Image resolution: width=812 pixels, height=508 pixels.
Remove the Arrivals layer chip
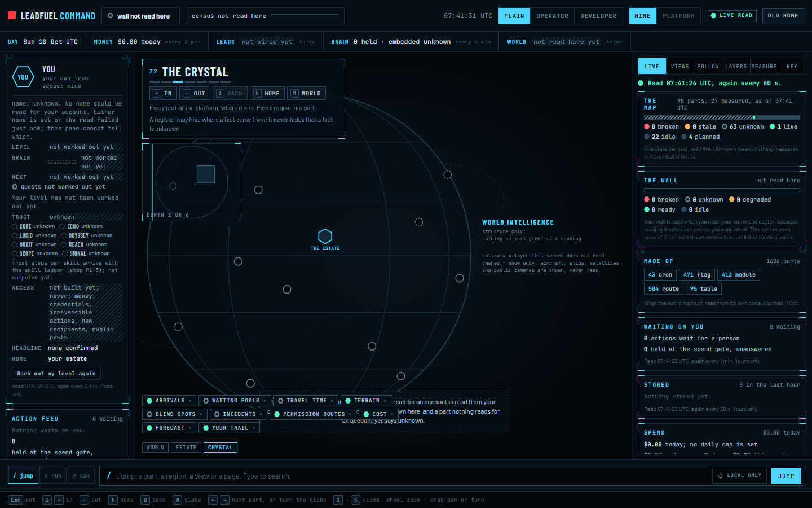click(190, 401)
